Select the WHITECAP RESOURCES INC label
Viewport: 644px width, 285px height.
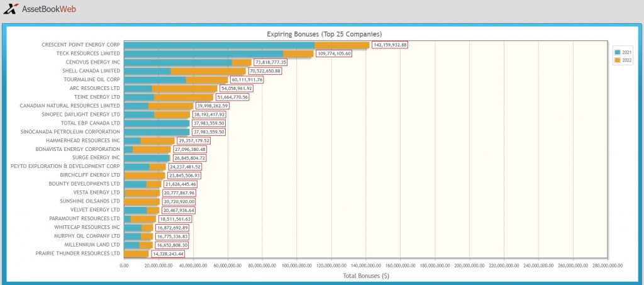pos(87,228)
